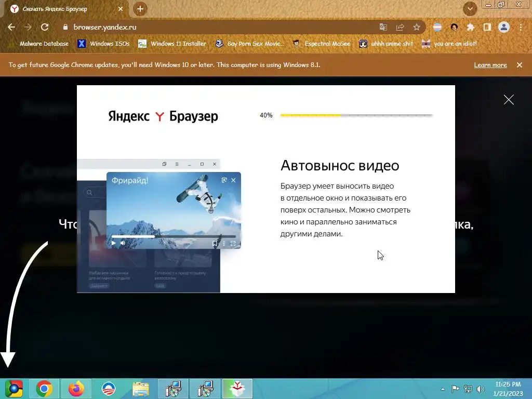This screenshot has width=532, height=399.
Task: Click the 40% installation progress bar
Action: pyautogui.click(x=356, y=115)
